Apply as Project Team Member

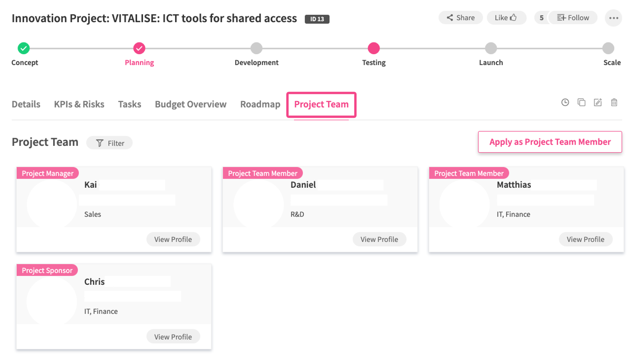pos(550,142)
